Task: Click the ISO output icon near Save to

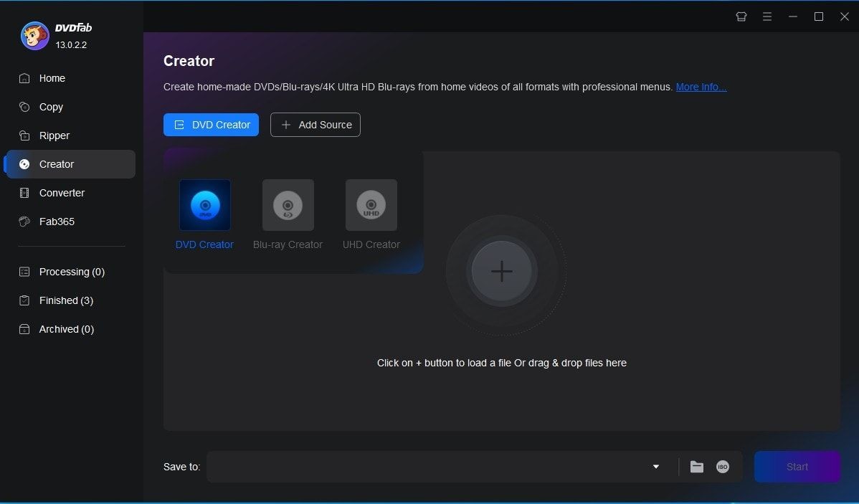Action: [722, 467]
